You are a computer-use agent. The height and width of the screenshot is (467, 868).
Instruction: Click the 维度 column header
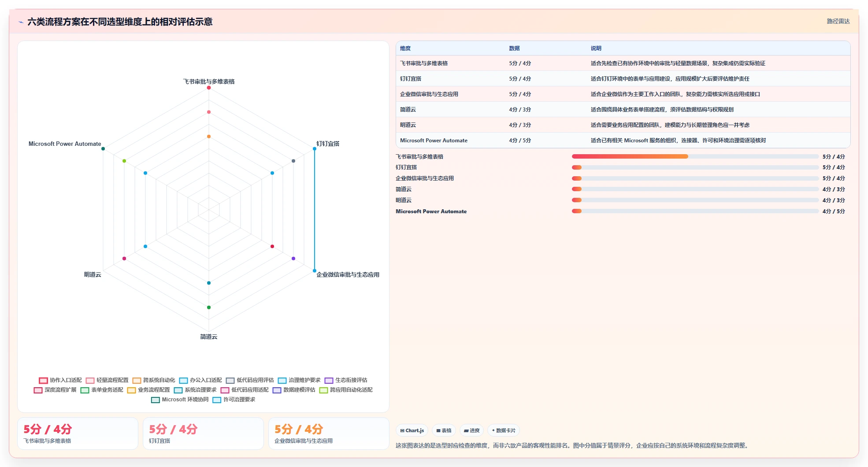[x=405, y=48]
